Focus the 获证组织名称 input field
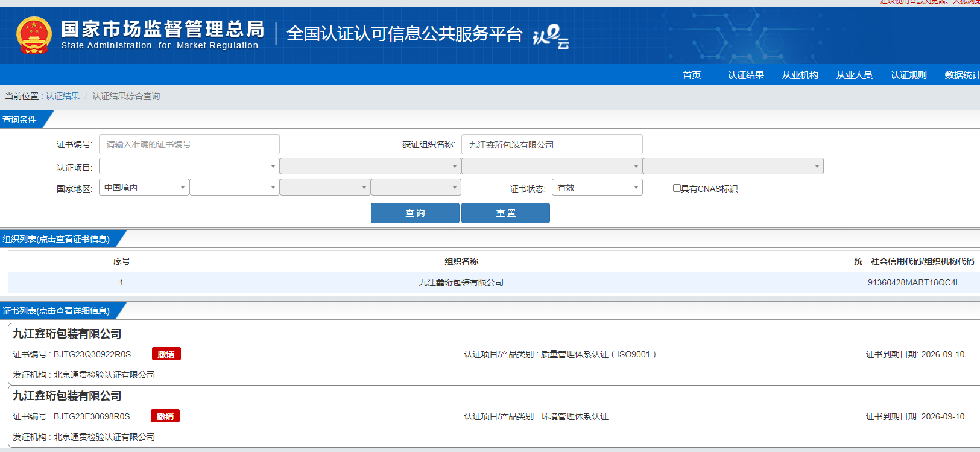980x452 pixels. click(552, 144)
